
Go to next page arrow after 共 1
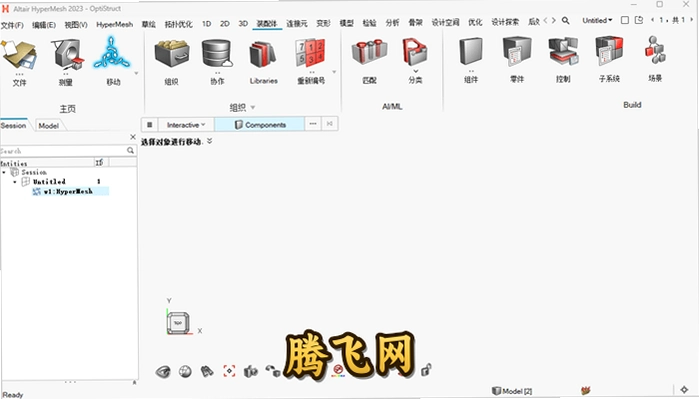tap(692, 20)
